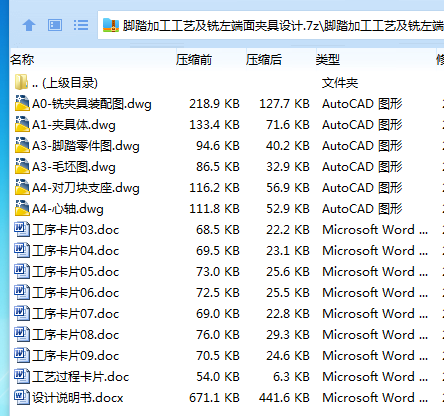Click the 40.2 KB compressed size value

pyautogui.click(x=288, y=146)
